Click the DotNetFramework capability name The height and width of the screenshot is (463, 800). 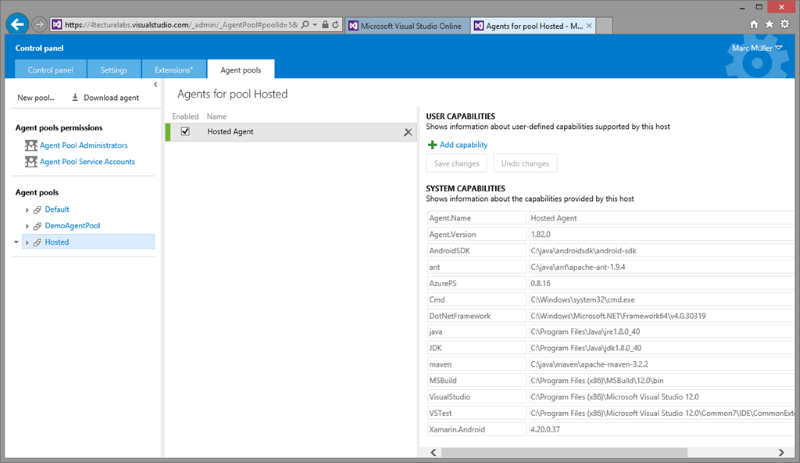(x=460, y=316)
